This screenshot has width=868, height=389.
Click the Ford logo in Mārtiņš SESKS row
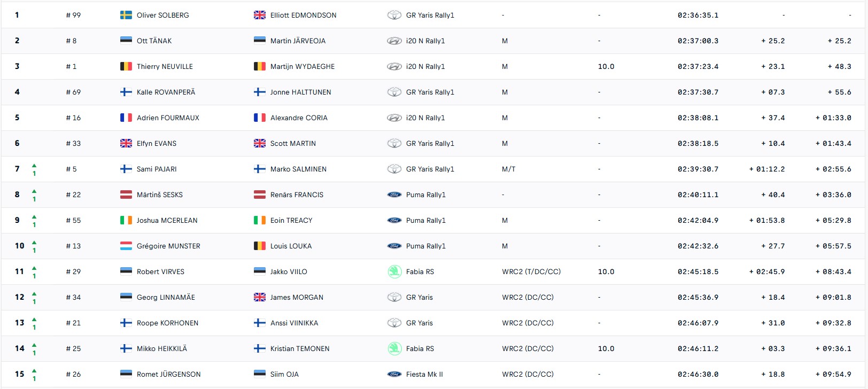(x=394, y=194)
